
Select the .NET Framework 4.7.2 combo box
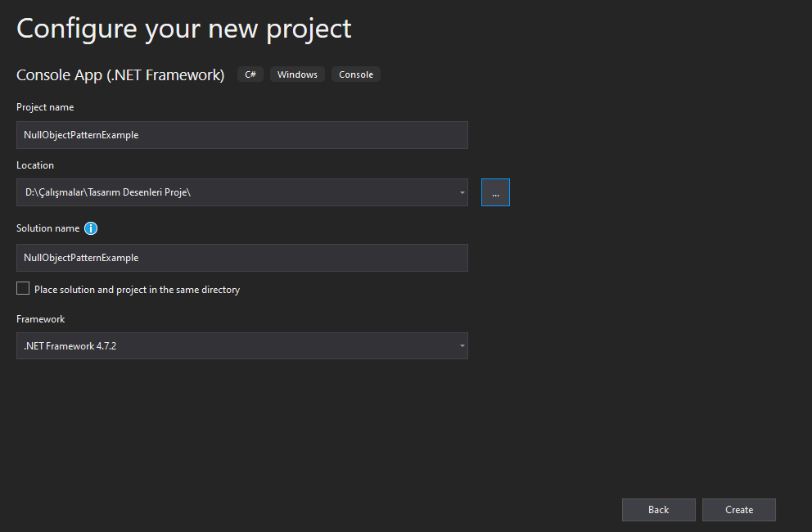pyautogui.click(x=241, y=346)
